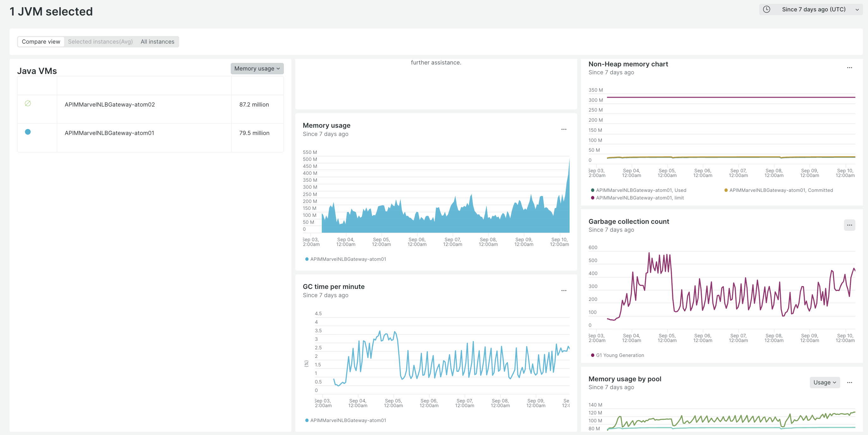Click atom01 Used legend color dot

[x=592, y=190]
